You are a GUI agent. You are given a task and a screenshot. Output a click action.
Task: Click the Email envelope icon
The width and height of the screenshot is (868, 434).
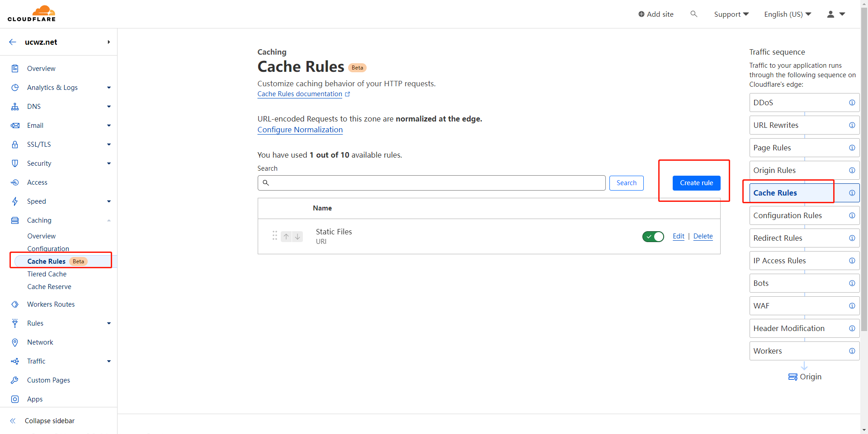click(x=15, y=126)
